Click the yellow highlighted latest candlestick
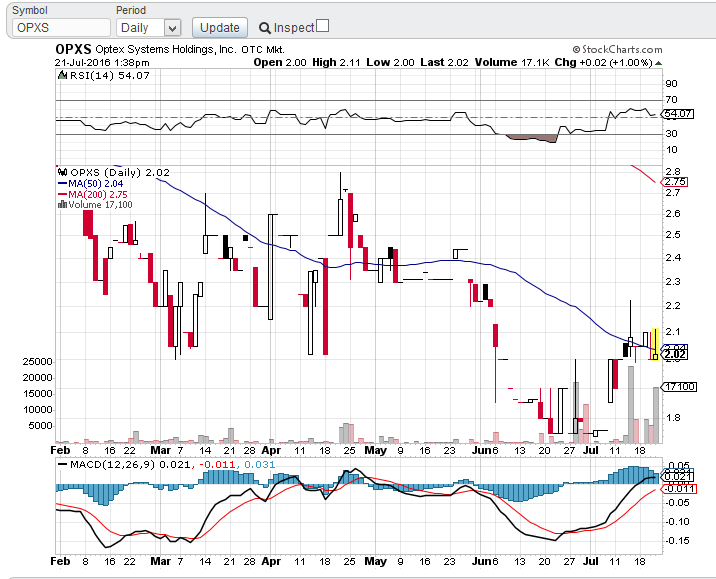The width and height of the screenshot is (716, 579). pos(655,343)
